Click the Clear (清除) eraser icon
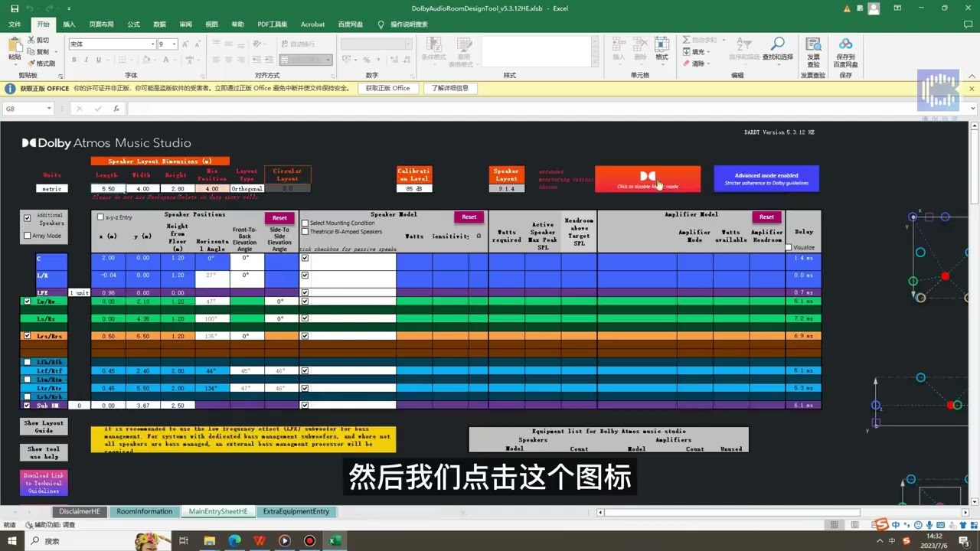This screenshot has width=980, height=551. 686,64
